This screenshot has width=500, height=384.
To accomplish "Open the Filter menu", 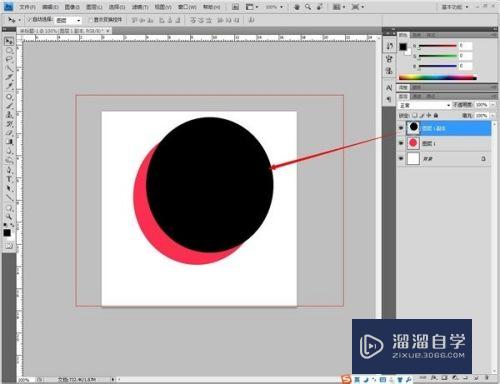I will [x=140, y=7].
